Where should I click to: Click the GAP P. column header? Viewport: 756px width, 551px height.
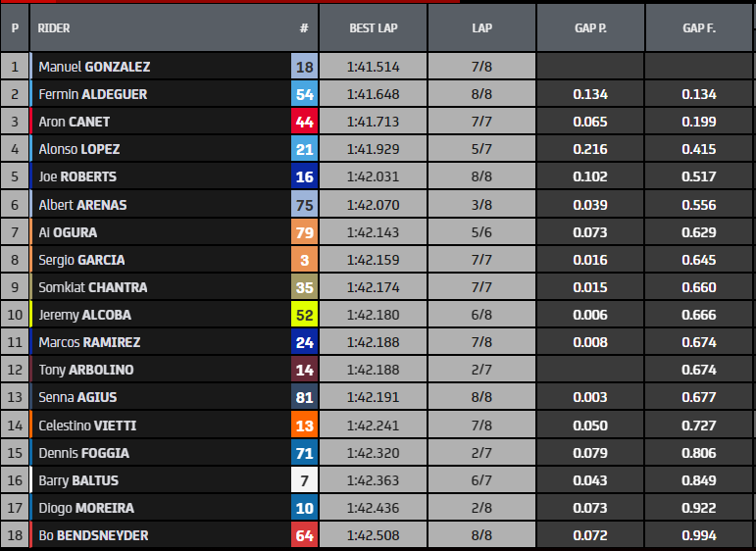pos(590,28)
